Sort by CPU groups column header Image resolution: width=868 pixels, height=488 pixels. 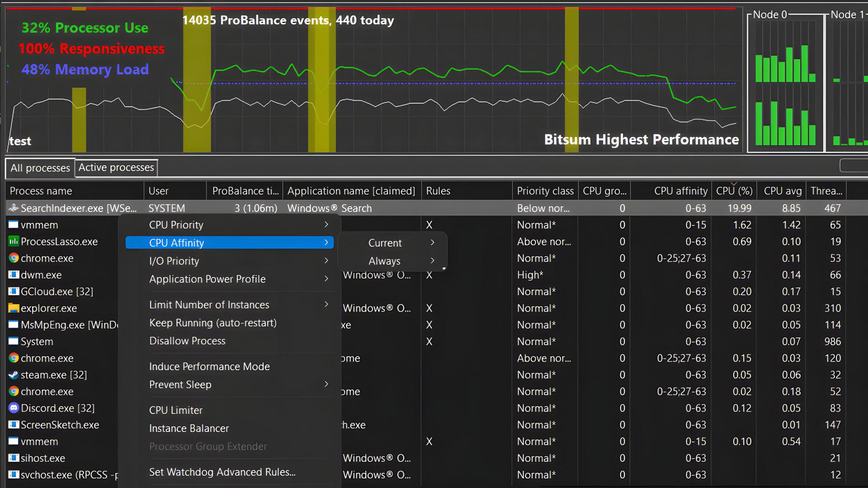604,191
